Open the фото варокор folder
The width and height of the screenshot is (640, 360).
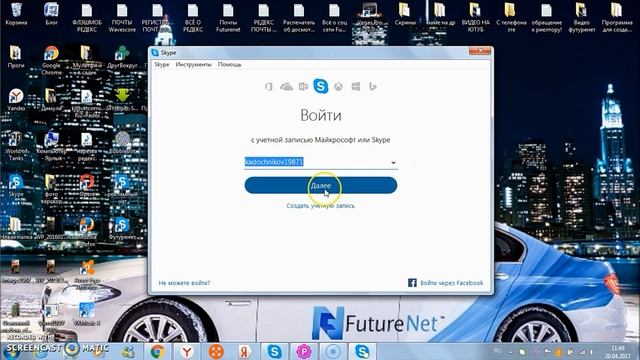click(51, 189)
